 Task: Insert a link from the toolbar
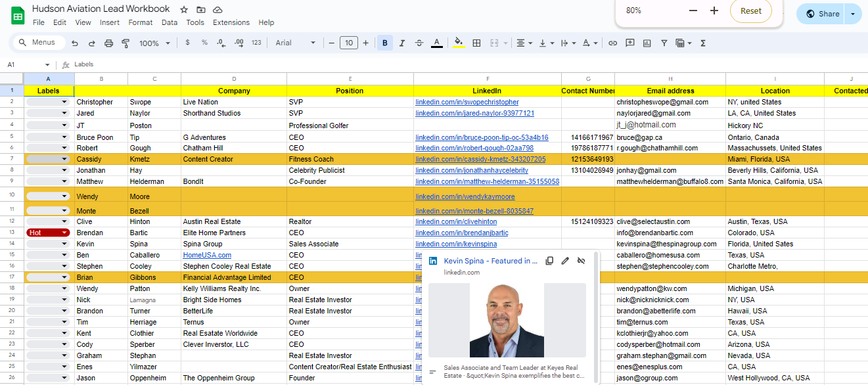pyautogui.click(x=612, y=43)
